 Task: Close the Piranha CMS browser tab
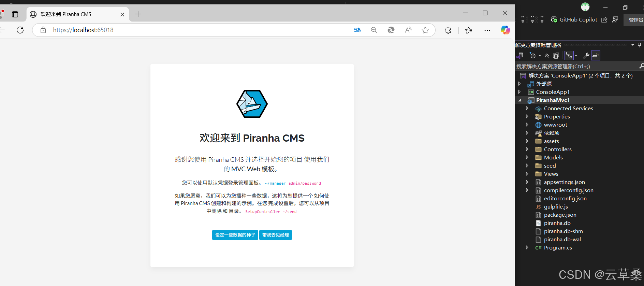point(122,14)
